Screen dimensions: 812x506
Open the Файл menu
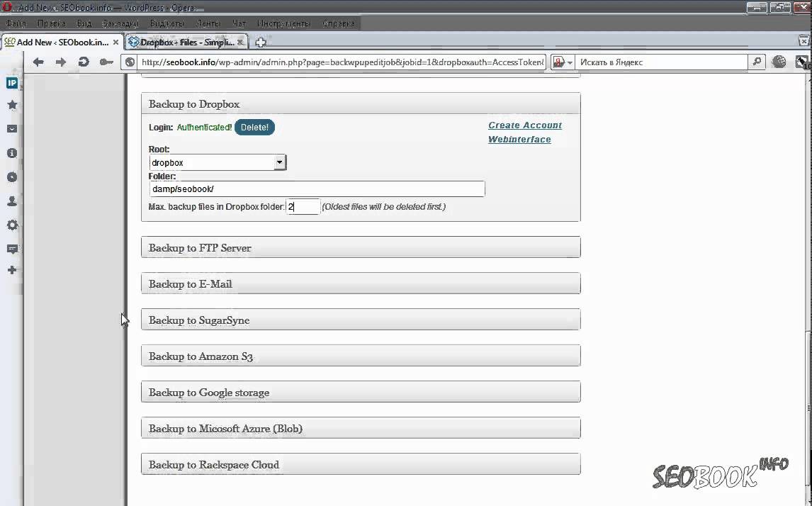tap(16, 24)
